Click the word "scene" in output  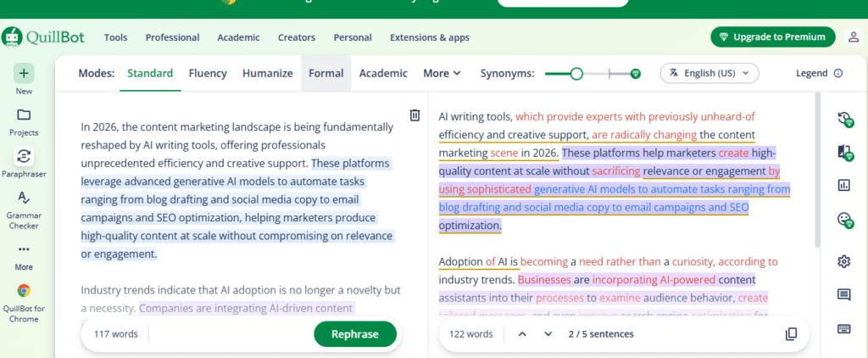click(x=504, y=153)
